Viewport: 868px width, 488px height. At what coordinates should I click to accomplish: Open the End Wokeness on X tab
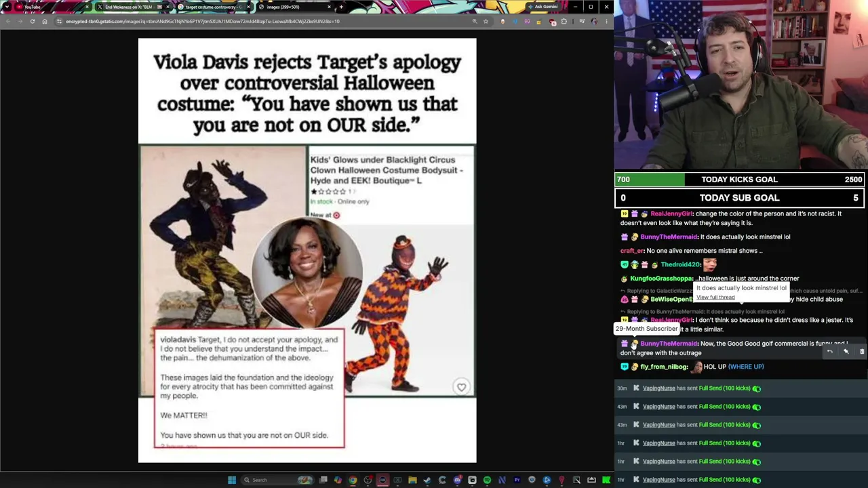coord(133,7)
